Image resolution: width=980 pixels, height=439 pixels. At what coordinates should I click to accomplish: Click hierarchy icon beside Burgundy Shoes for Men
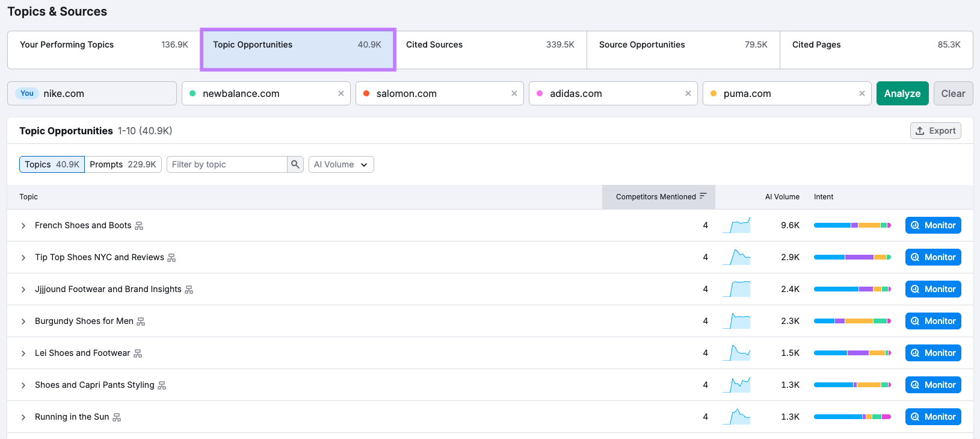(141, 322)
